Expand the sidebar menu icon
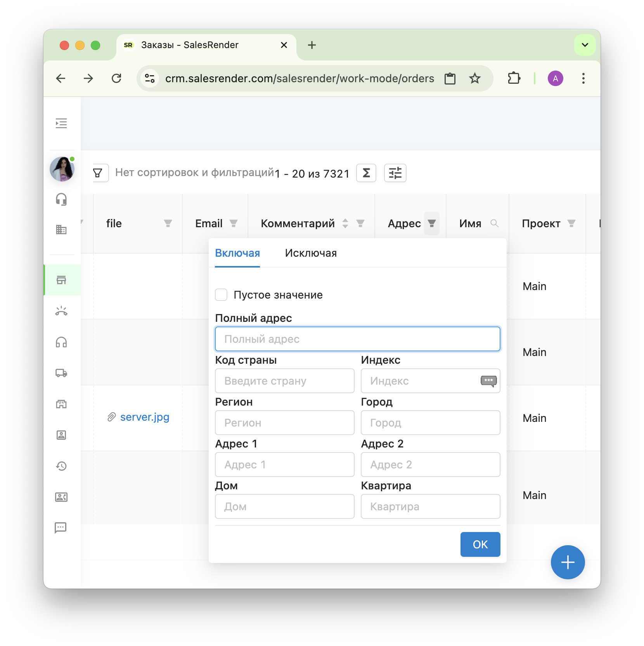Viewport: 644px width, 646px height. pos(61,123)
